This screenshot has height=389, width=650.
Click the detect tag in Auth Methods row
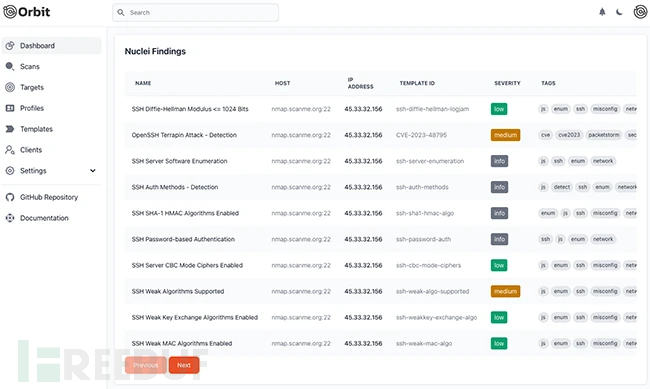(562, 187)
